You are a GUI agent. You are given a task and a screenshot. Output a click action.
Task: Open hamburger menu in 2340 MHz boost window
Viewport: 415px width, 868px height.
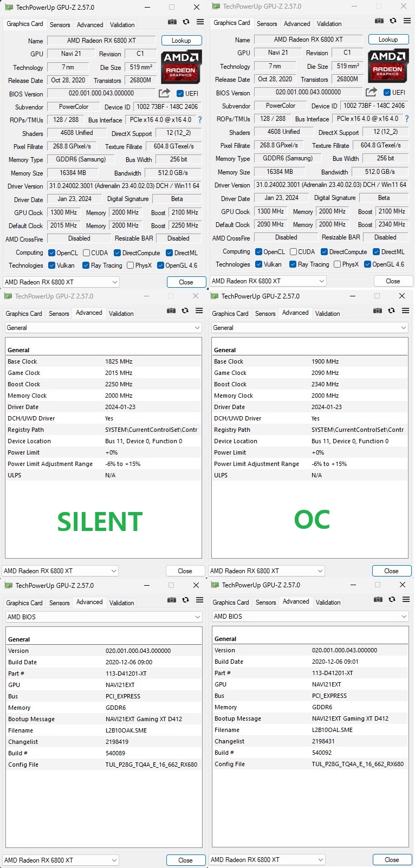[x=407, y=21]
